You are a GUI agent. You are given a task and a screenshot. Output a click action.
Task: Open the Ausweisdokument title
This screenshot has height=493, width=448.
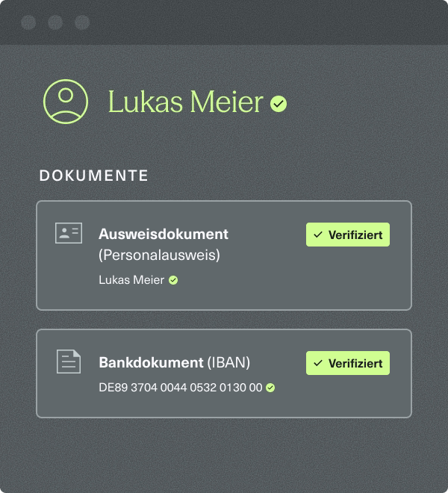point(164,234)
